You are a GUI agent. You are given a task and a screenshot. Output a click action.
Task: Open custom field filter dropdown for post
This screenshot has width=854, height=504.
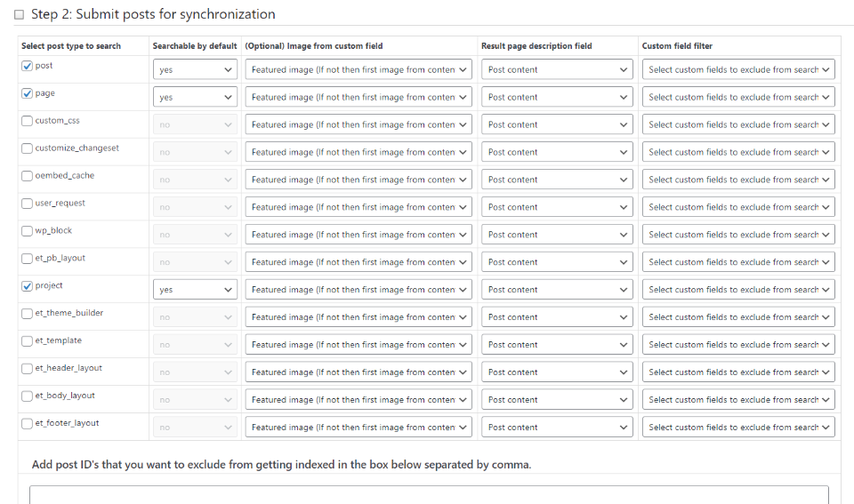(x=738, y=69)
